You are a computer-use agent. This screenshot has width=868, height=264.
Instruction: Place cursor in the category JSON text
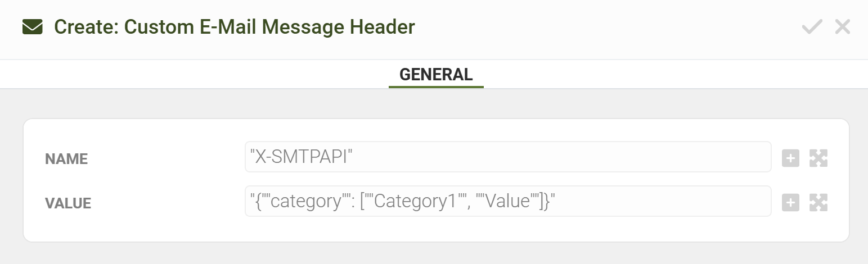[x=402, y=201]
